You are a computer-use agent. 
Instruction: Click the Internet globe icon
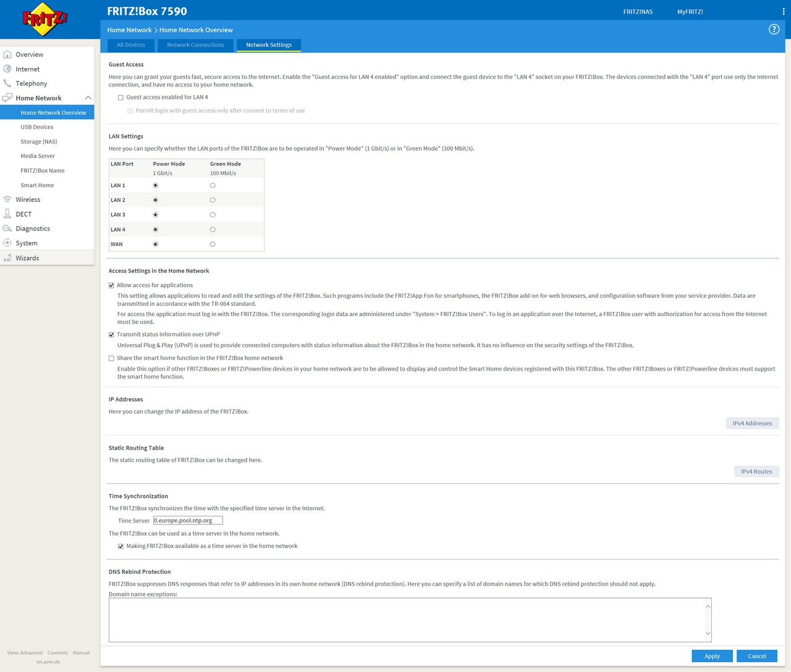pos(7,69)
